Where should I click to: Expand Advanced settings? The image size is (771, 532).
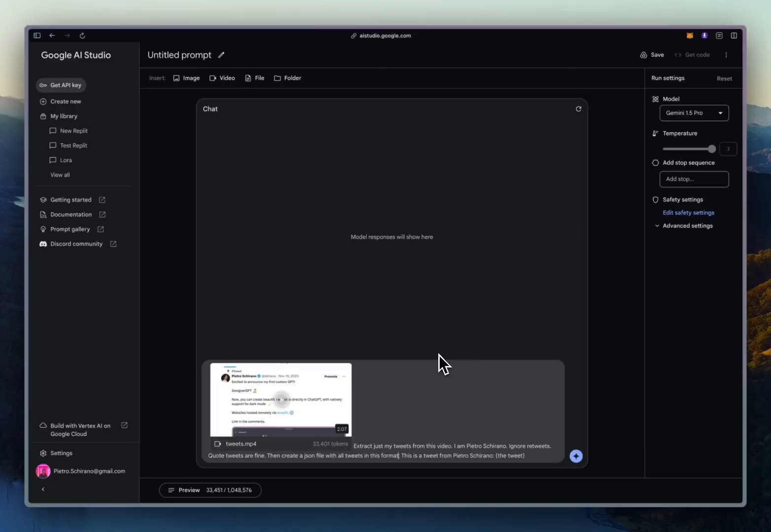point(684,226)
